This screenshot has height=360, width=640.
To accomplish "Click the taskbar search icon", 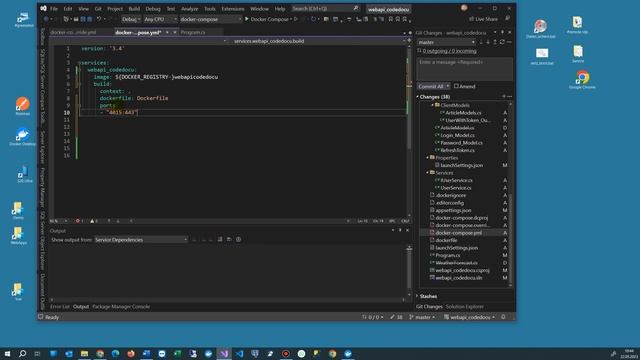I will (x=23, y=353).
